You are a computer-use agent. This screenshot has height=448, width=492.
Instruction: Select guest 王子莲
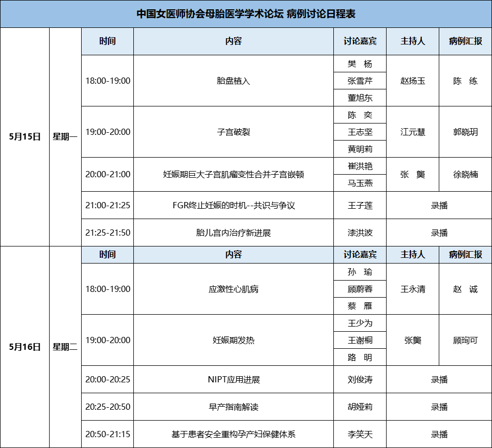pos(360,206)
